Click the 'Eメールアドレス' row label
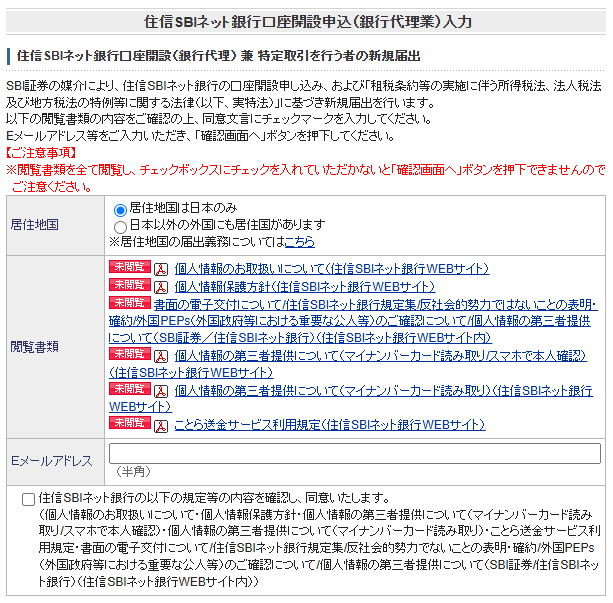The height and width of the screenshot is (603, 613). click(52, 461)
